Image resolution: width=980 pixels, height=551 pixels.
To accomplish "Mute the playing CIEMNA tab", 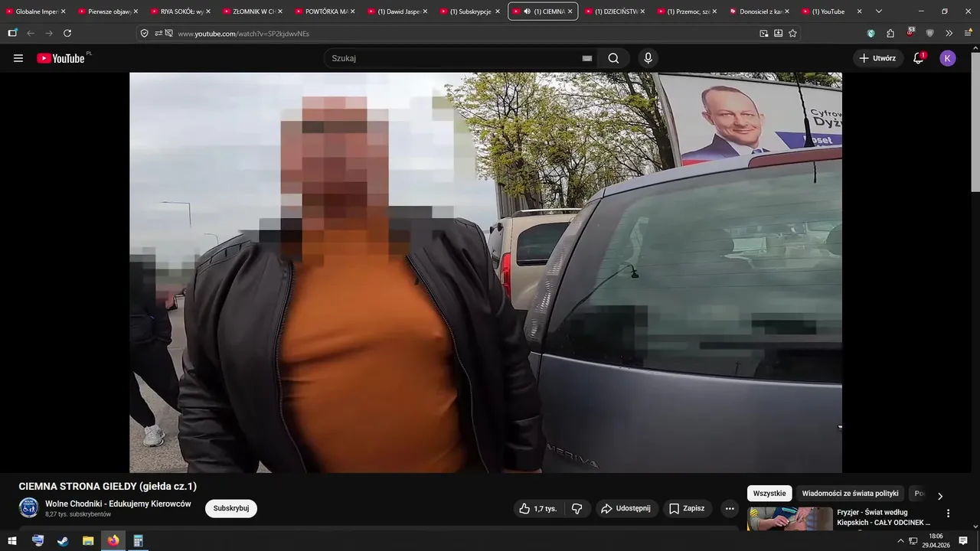I will point(527,11).
